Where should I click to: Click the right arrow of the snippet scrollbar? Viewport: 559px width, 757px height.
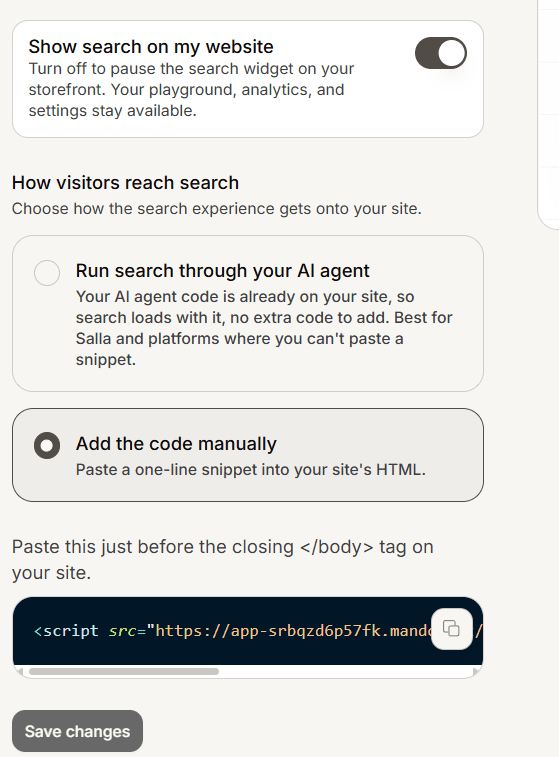pyautogui.click(x=475, y=672)
